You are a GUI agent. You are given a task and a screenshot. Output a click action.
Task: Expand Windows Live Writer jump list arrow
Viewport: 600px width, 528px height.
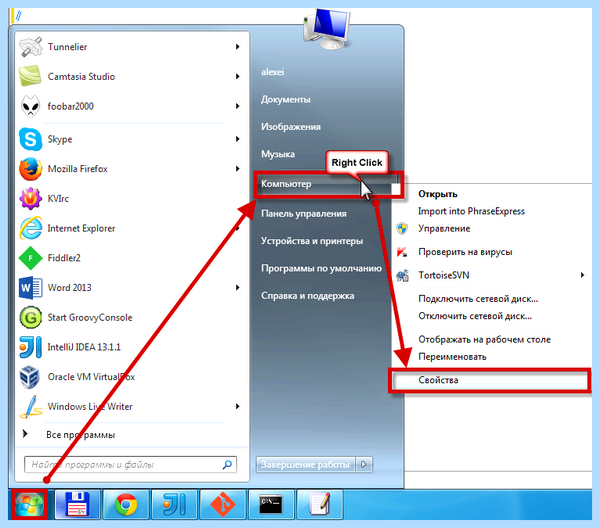pyautogui.click(x=238, y=406)
